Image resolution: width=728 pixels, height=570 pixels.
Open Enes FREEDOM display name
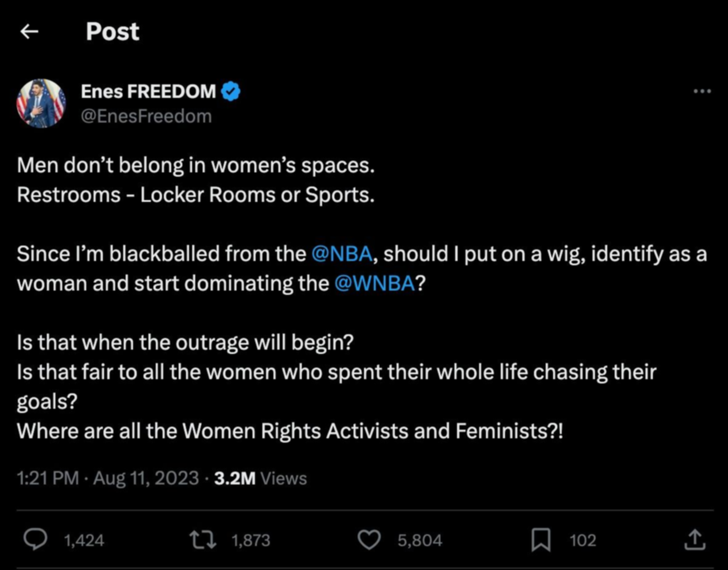(148, 91)
